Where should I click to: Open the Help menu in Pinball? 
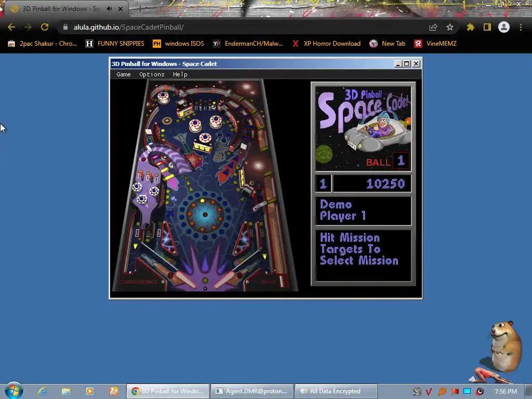point(180,74)
